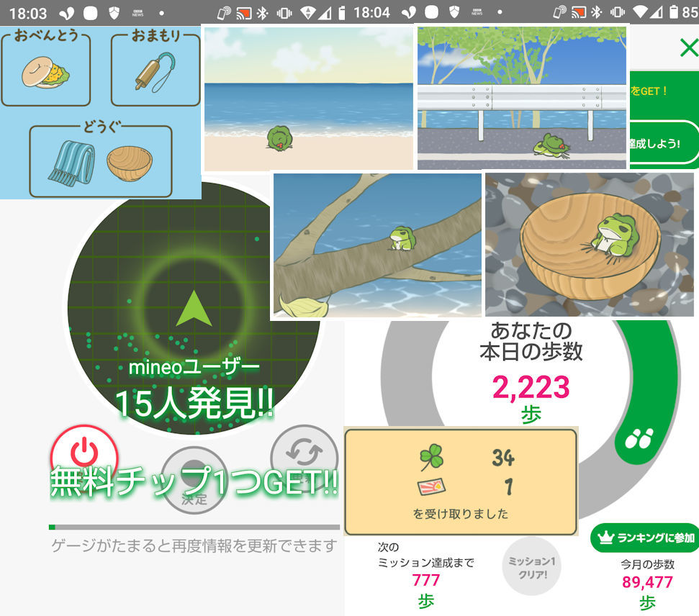Tap today's step count 2,223

tap(531, 387)
